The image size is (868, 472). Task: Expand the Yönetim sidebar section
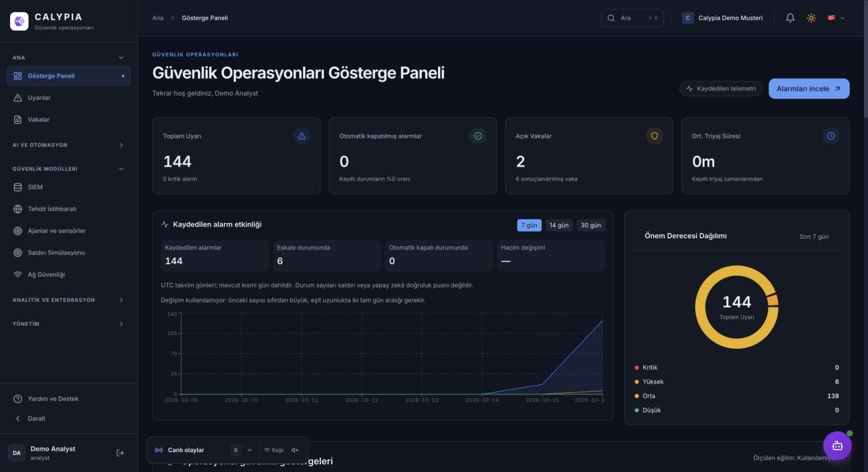click(69, 324)
